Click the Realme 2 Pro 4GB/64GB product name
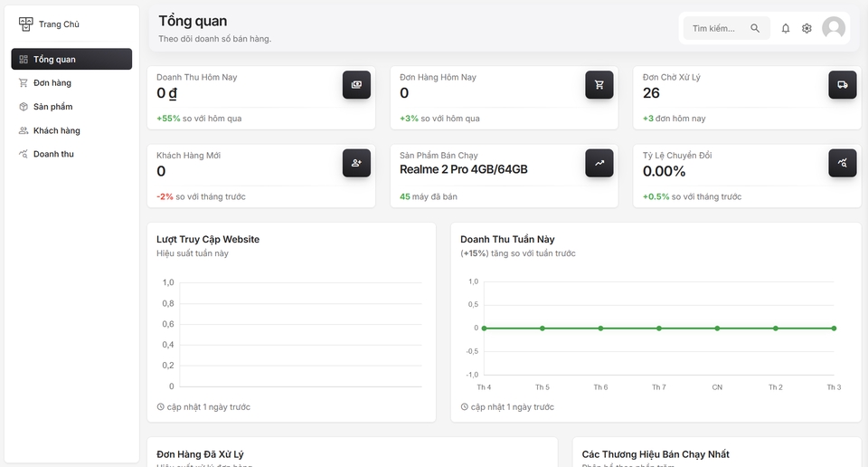Image resolution: width=868 pixels, height=467 pixels. (463, 170)
